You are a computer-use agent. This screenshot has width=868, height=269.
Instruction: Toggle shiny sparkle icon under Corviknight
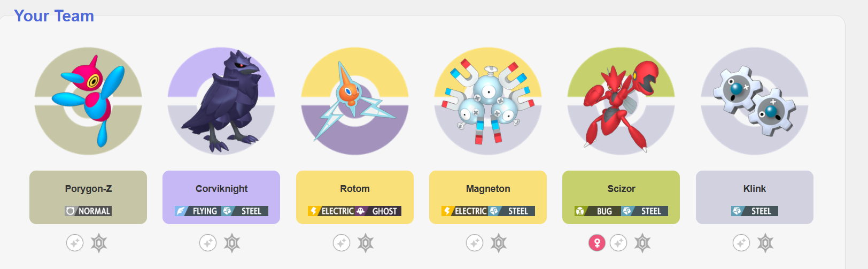pyautogui.click(x=208, y=243)
